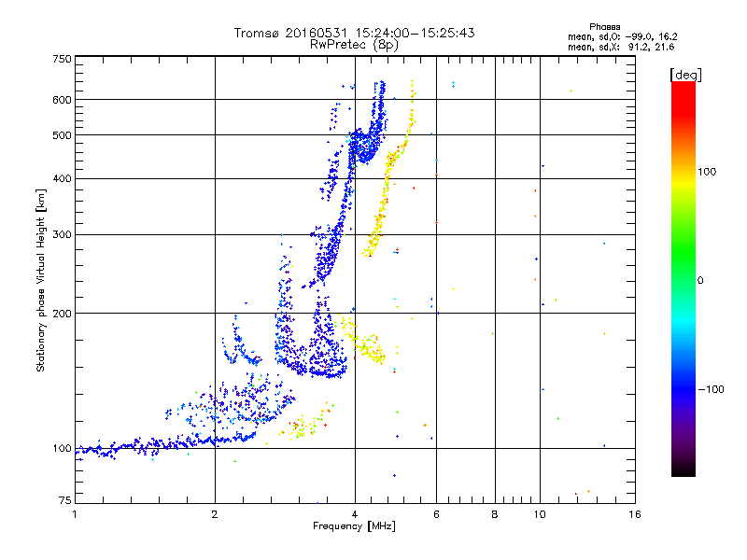Viewport: 747px width, 560px height.
Task: Click the '2' frequency axis tick label
Action: click(215, 514)
